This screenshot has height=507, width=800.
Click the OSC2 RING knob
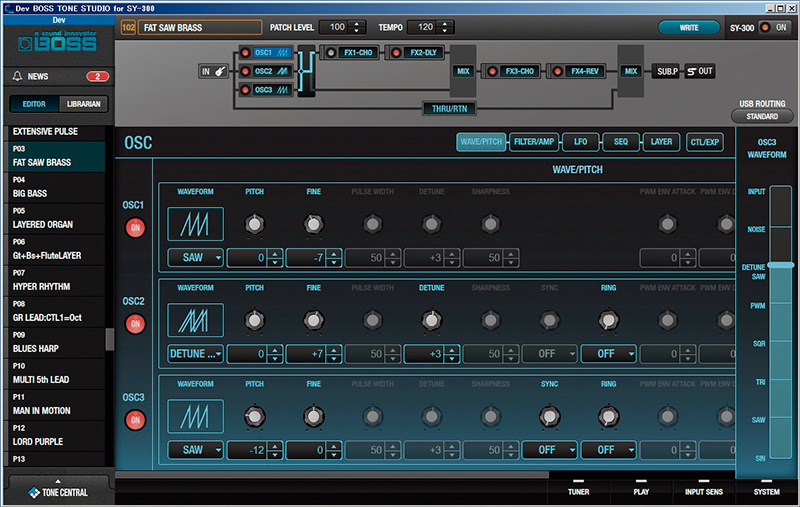pyautogui.click(x=609, y=320)
